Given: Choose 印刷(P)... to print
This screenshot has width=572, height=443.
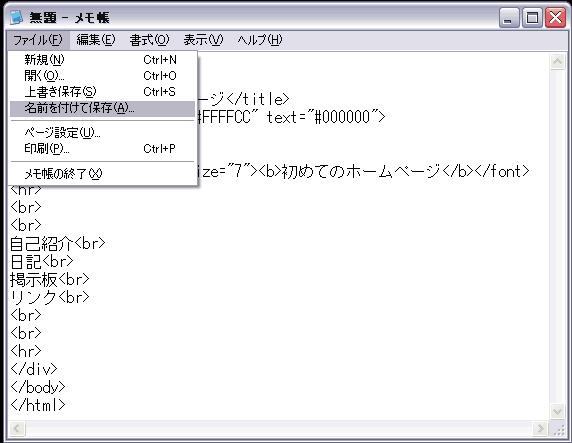Looking at the screenshot, I should click(x=103, y=149).
